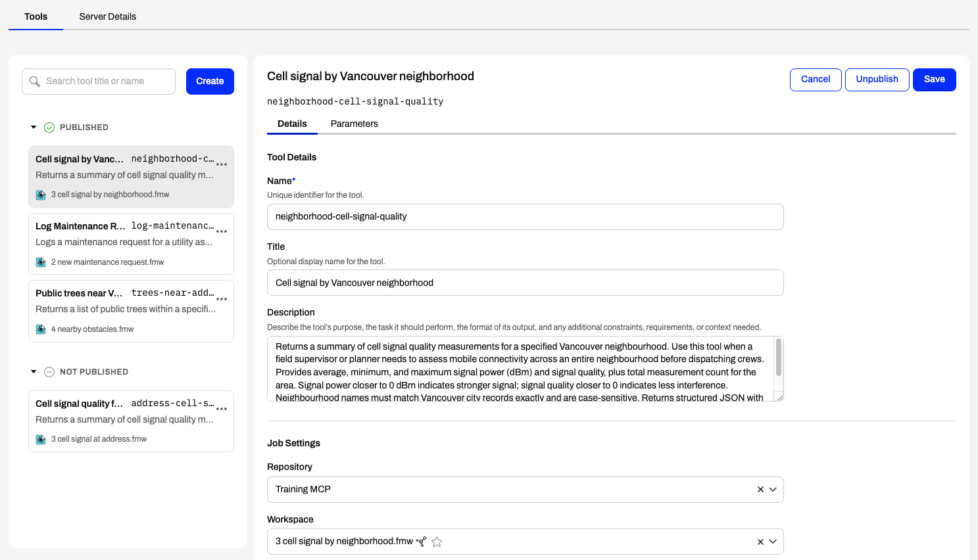Click the 'address-cell-s…' tool name
This screenshot has width=978, height=560.
[x=172, y=403]
